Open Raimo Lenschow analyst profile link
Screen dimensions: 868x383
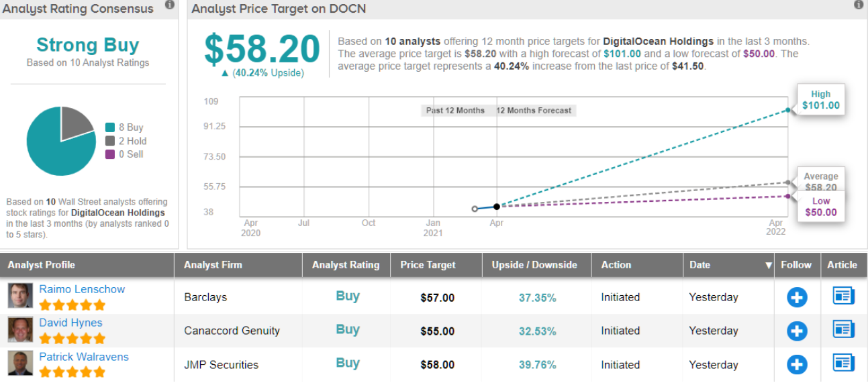[82, 289]
